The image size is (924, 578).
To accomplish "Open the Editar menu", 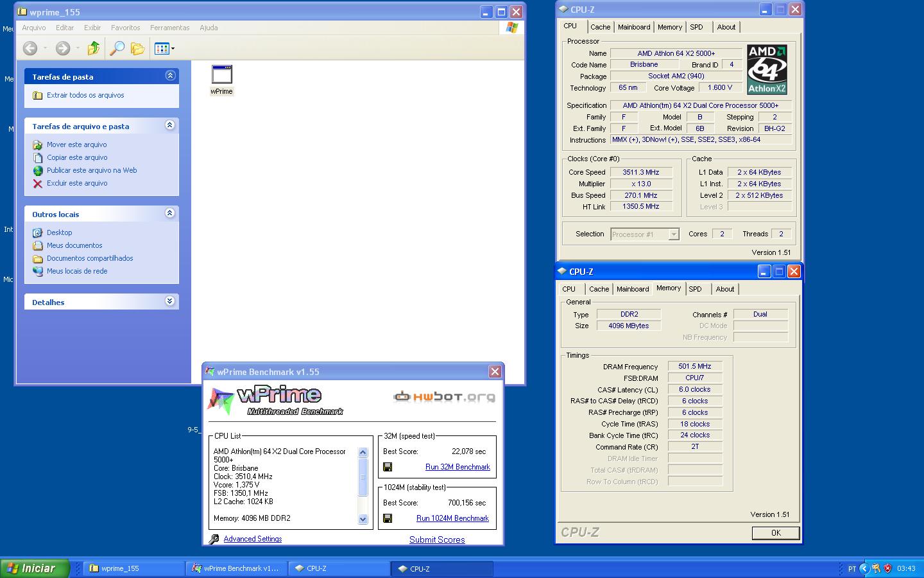I will click(65, 28).
